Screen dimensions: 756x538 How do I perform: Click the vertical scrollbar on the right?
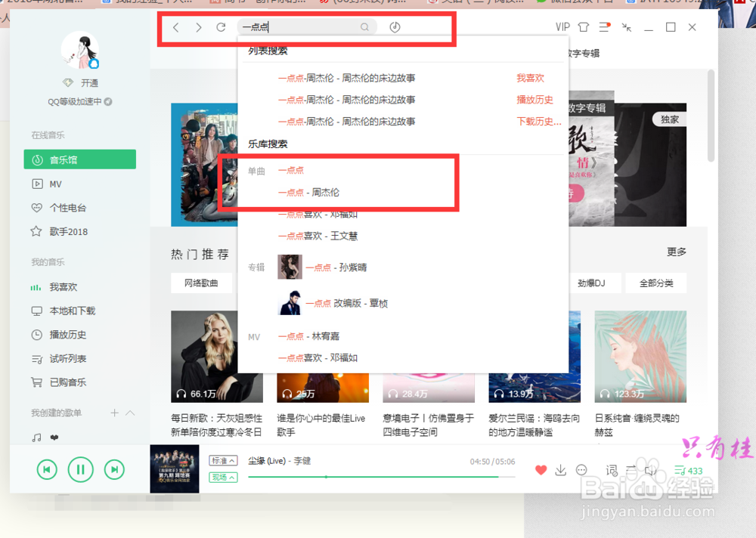711,116
